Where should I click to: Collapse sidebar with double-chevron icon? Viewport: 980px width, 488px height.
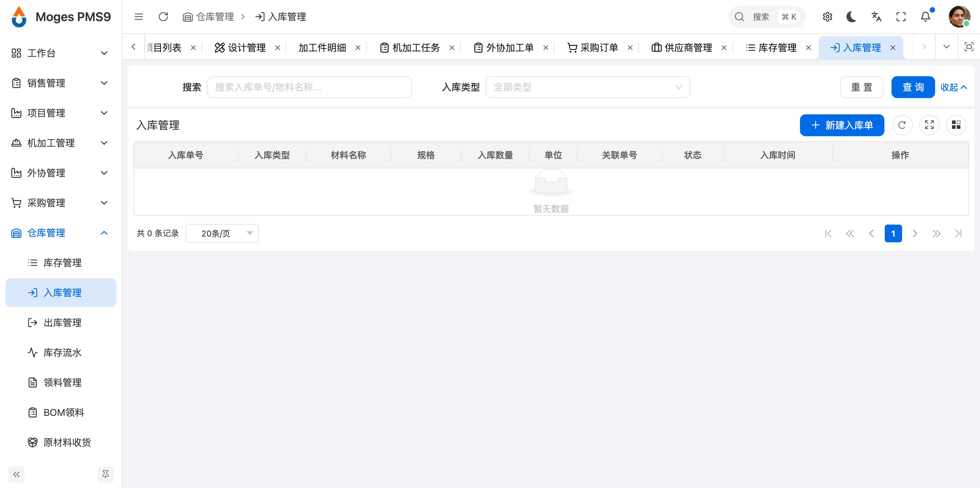coord(16,474)
